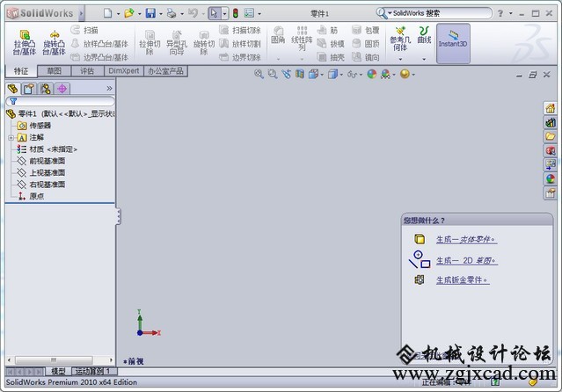The height and width of the screenshot is (392, 562).
Task: Select the Boundary Boss/Base (边界凸台/基体) feature
Action: [99, 57]
